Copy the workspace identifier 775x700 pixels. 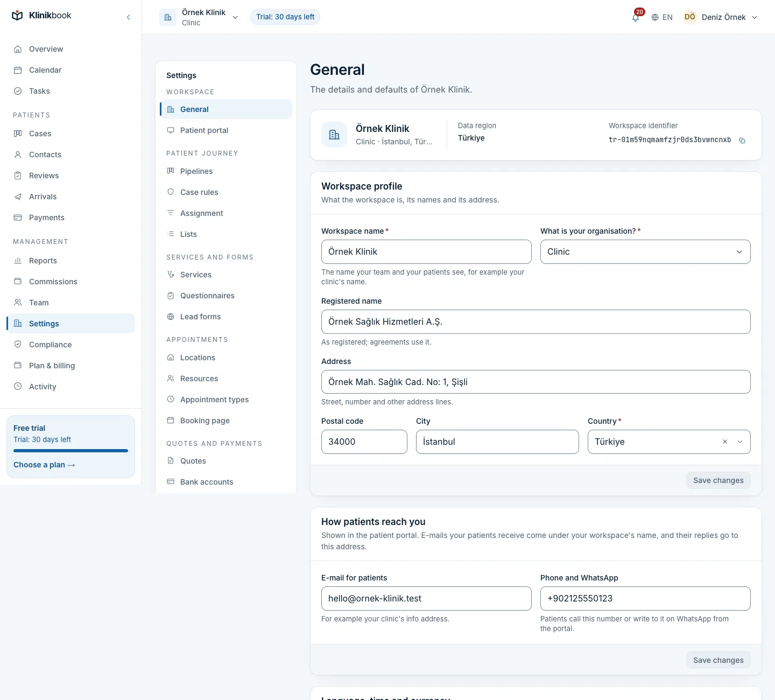[742, 141]
